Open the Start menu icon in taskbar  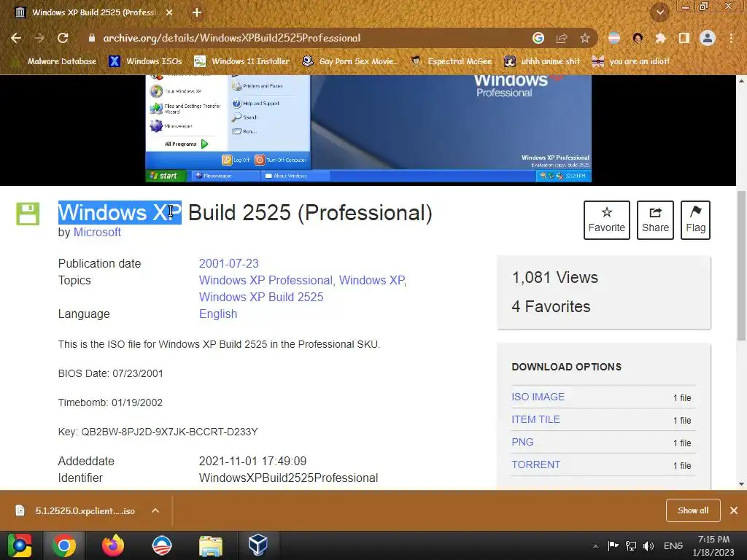(x=20, y=545)
